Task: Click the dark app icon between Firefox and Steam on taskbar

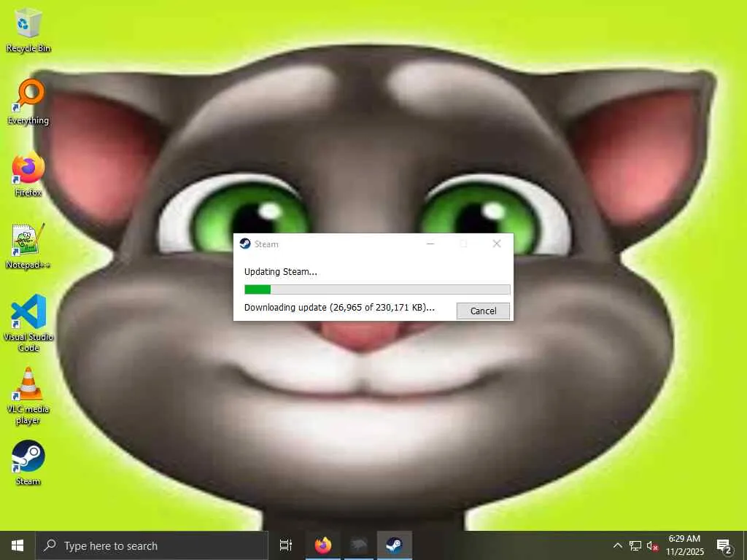Action: point(359,545)
